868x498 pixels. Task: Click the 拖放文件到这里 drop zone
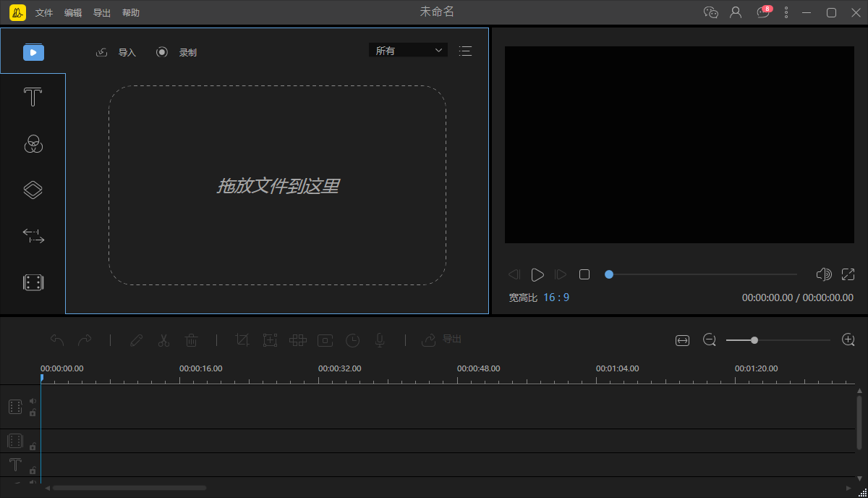[x=278, y=185]
